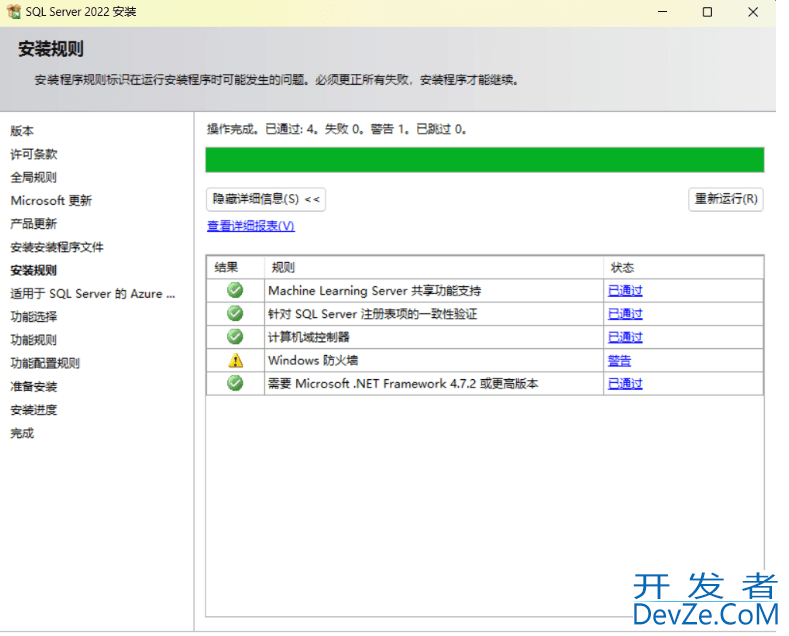Click green check icon for 计算机域控制器 rule
This screenshot has width=789, height=636.
pyautogui.click(x=235, y=337)
